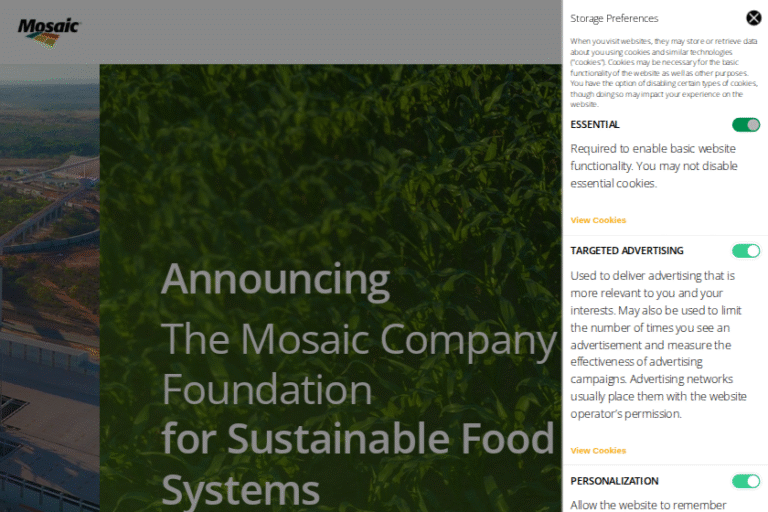Select the ESSENTIAL section heading
Viewport: 768px width, 512px height.
[595, 125]
